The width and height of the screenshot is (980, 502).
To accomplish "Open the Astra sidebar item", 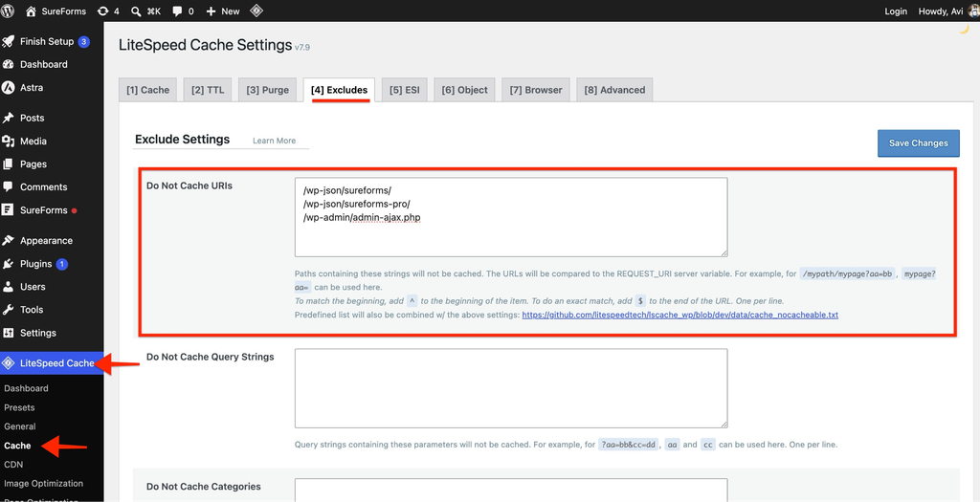I will click(32, 87).
